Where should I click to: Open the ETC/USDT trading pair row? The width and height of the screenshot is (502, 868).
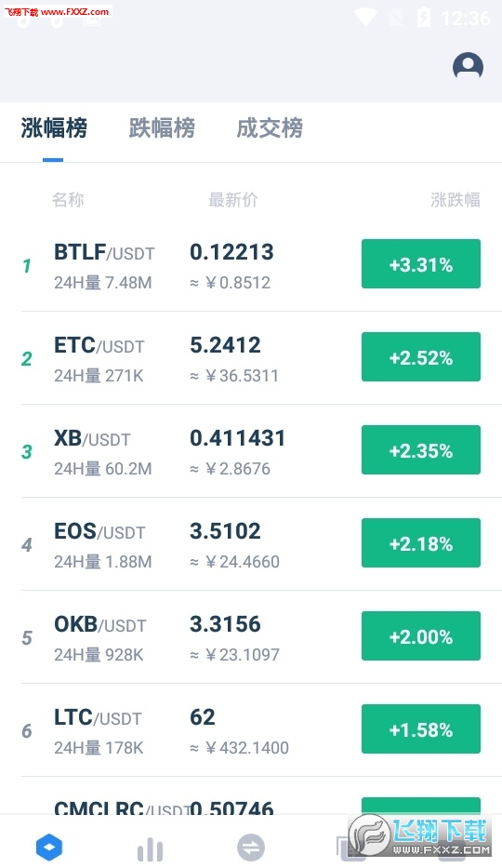point(251,358)
